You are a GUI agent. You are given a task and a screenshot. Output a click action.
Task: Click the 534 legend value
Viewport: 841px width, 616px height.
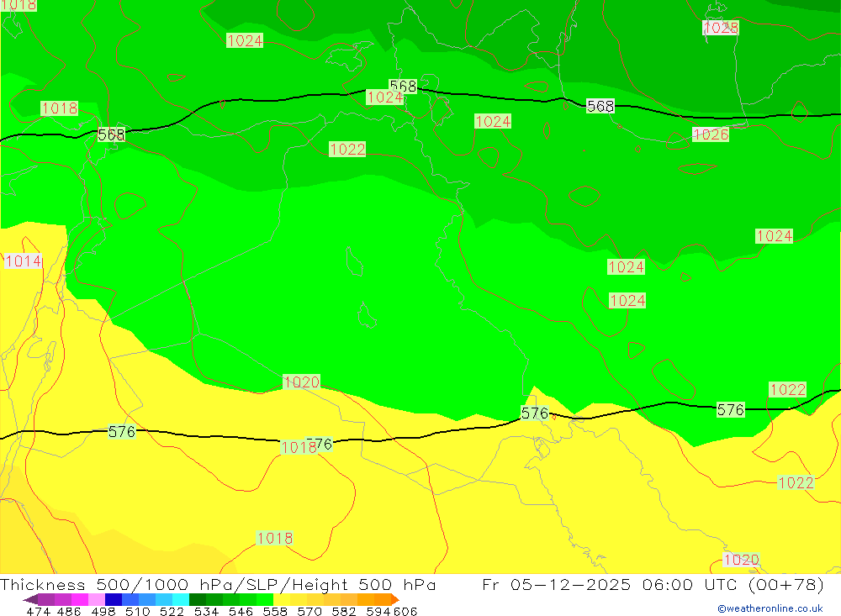pos(207,611)
